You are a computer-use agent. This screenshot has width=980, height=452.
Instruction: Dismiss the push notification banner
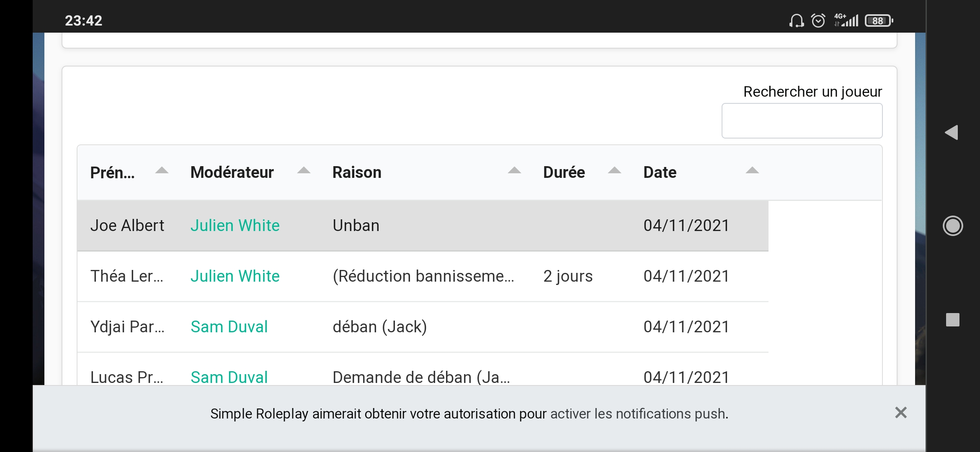(901, 413)
